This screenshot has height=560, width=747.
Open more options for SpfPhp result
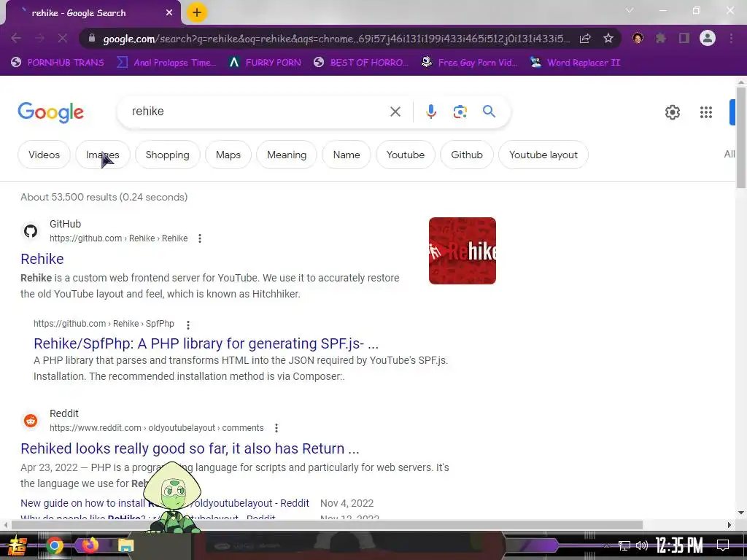pyautogui.click(x=187, y=324)
